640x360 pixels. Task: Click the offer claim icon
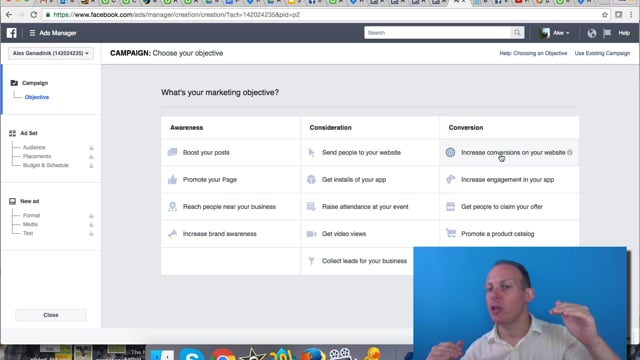450,207
